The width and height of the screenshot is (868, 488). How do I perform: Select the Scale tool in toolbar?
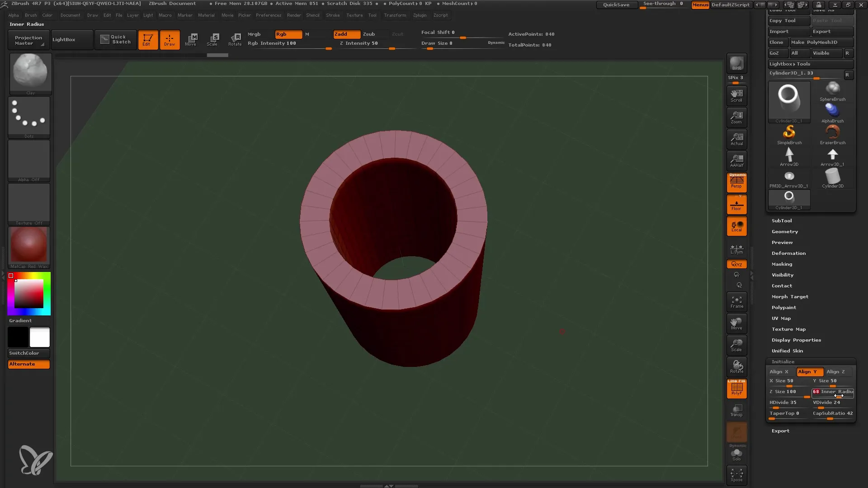click(x=212, y=39)
